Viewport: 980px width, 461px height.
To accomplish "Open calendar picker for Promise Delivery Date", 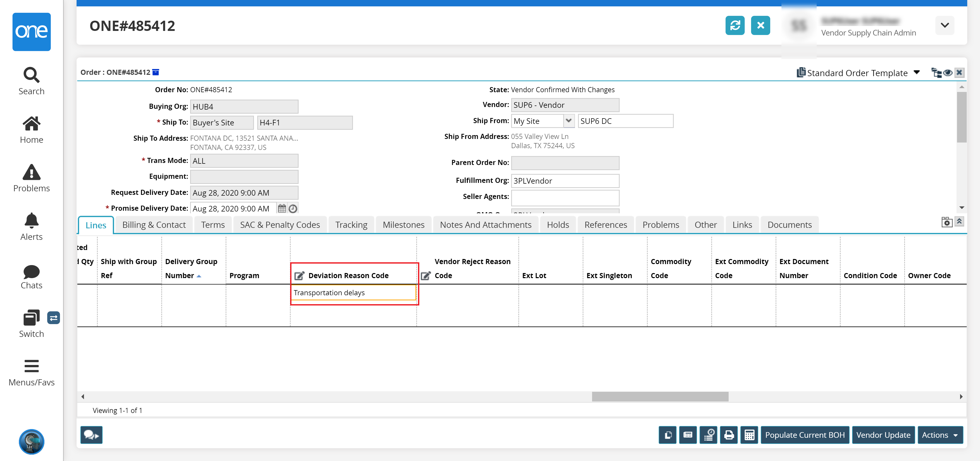I will tap(281, 209).
